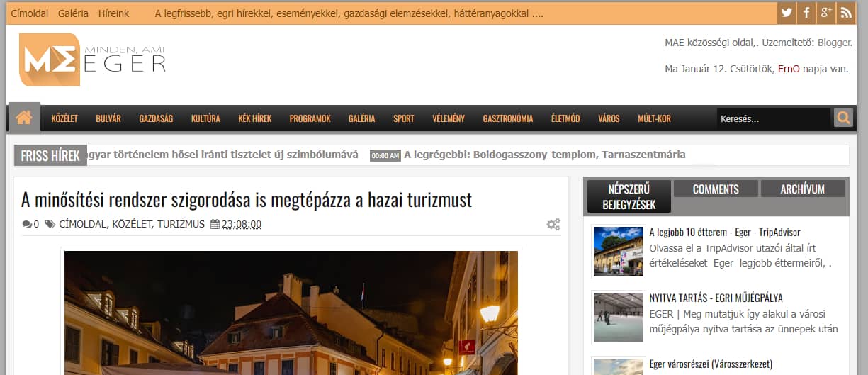
Task: Open the article title about minősítési rendszer
Action: click(247, 200)
